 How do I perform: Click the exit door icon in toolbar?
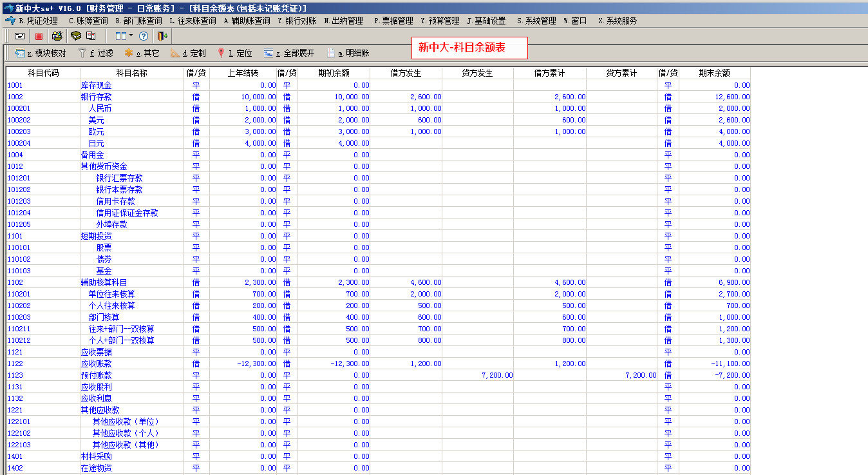click(x=162, y=36)
